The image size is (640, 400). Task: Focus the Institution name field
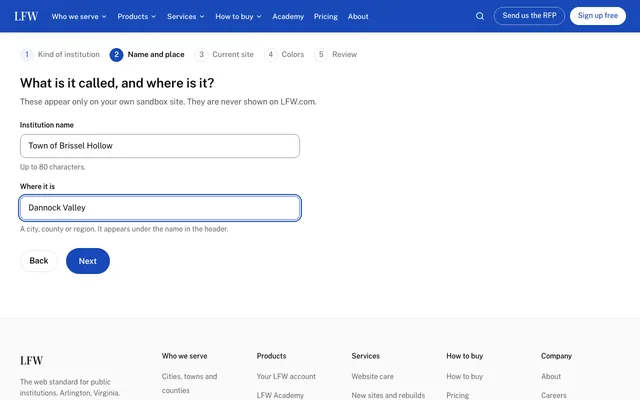click(x=160, y=146)
